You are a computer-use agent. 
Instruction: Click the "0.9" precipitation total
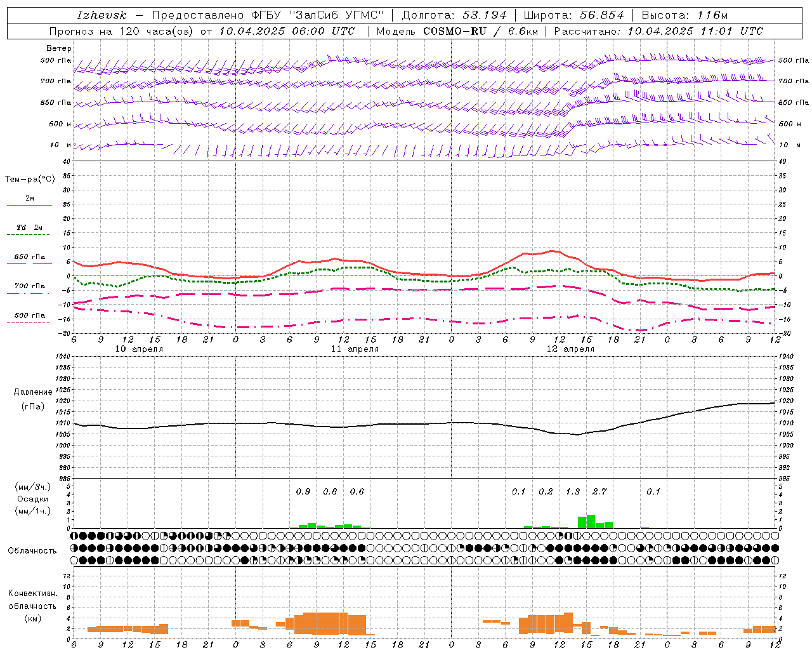[303, 491]
